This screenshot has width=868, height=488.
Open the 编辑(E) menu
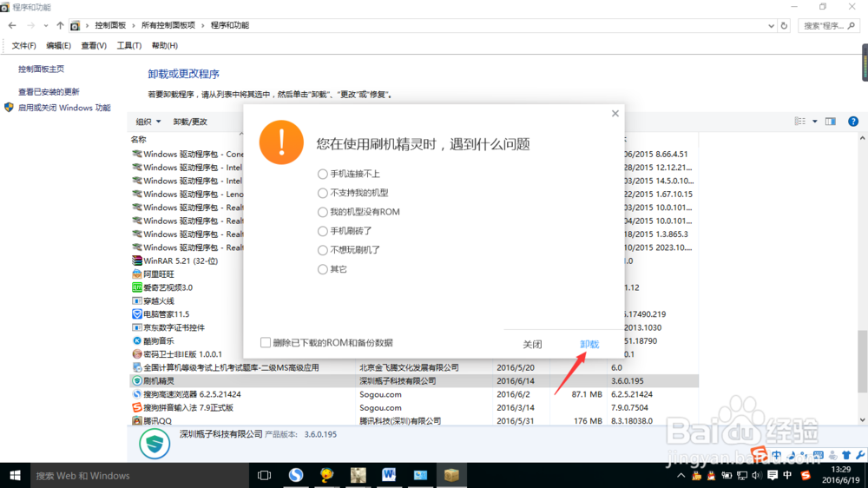(x=58, y=46)
